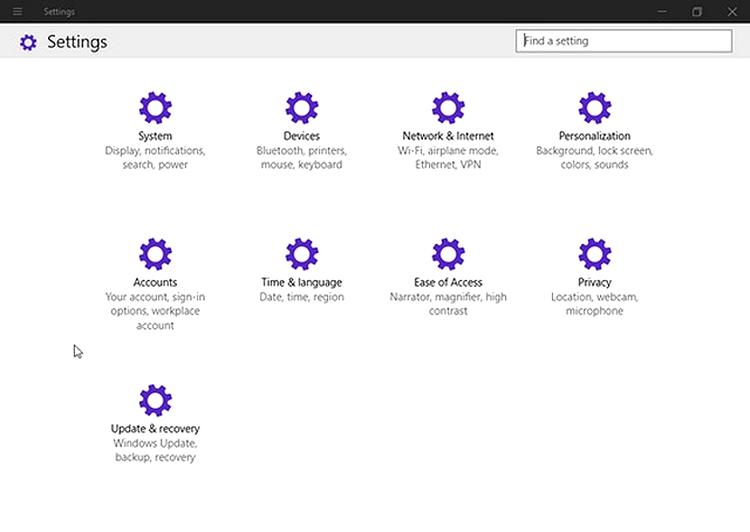
Task: Click the Privacy label text
Action: point(595,282)
